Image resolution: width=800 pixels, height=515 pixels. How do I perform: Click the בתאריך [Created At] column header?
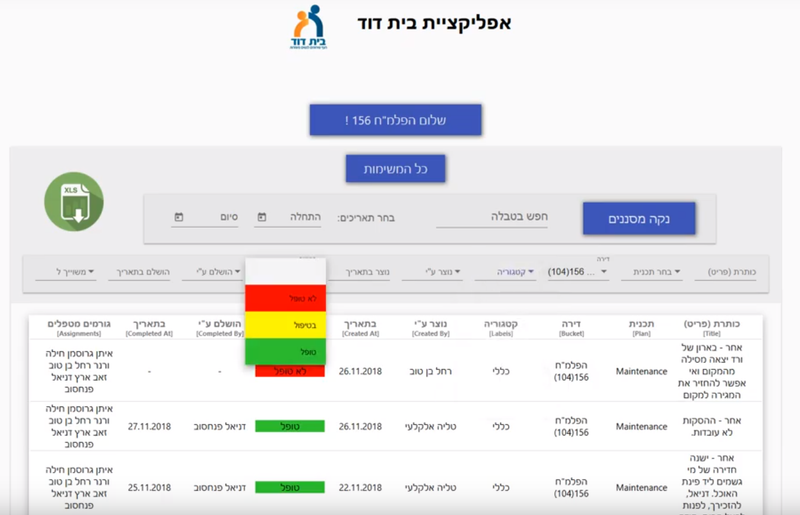tap(360, 328)
